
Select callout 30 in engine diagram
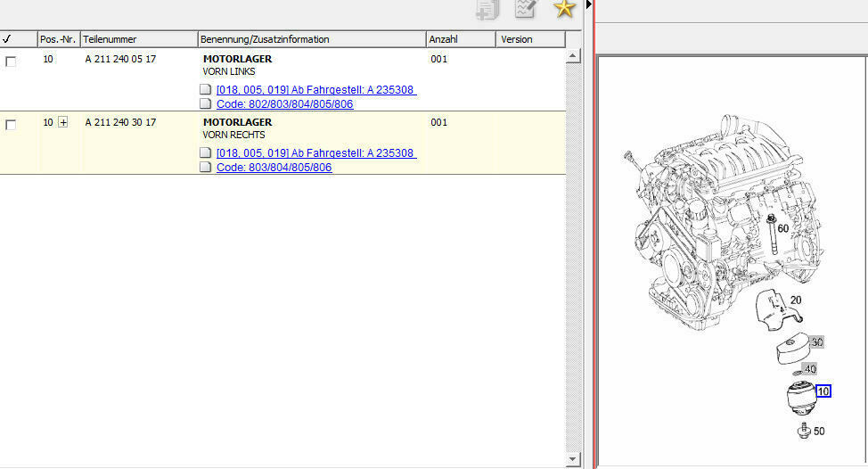tap(817, 342)
